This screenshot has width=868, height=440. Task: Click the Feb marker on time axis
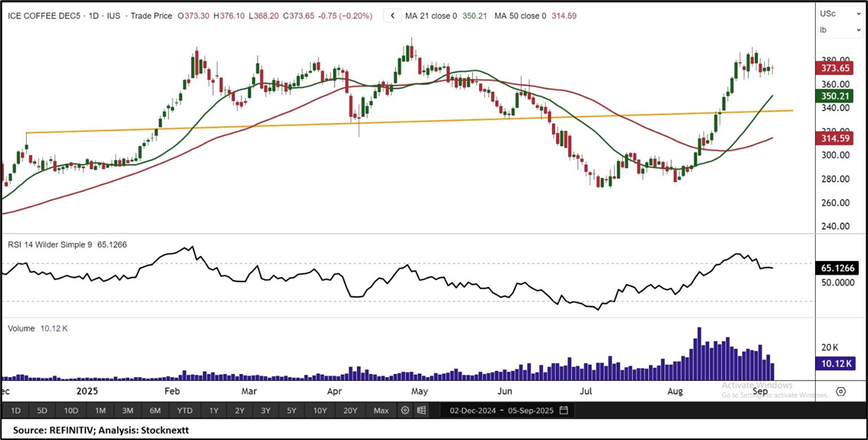[174, 392]
